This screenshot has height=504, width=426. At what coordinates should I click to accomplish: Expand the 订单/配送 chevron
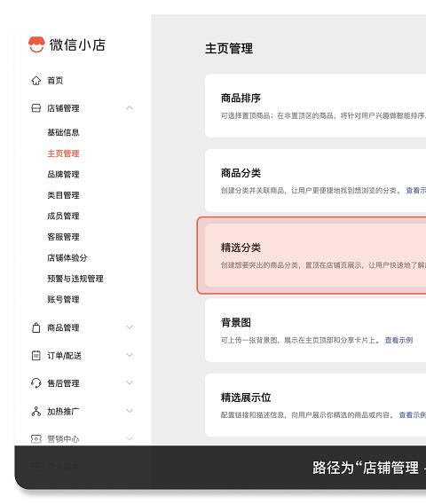[x=130, y=355]
